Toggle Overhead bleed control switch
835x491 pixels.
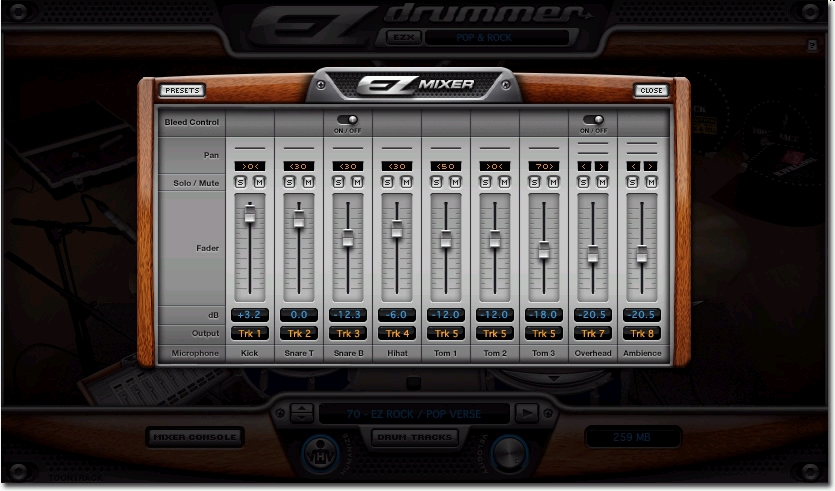(593, 120)
